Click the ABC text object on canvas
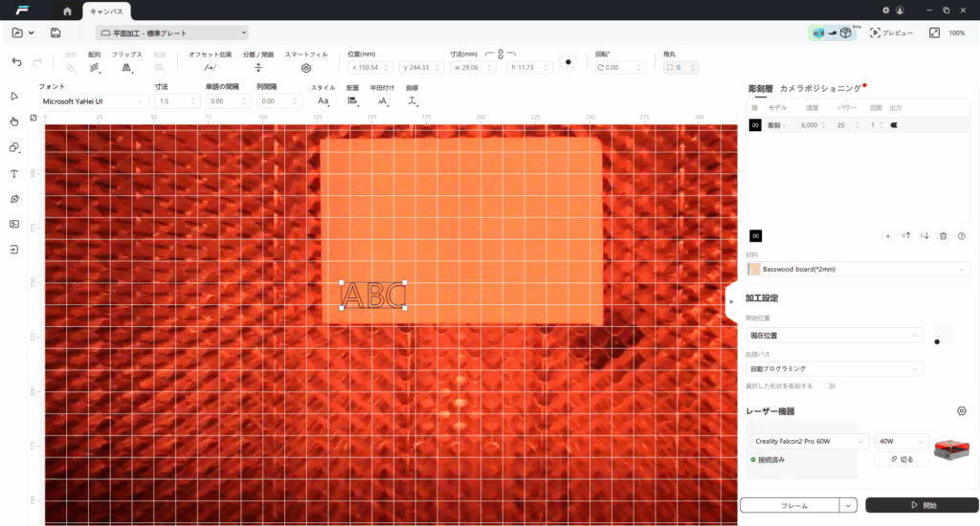Viewport: 980px width, 526px height. pyautogui.click(x=373, y=296)
